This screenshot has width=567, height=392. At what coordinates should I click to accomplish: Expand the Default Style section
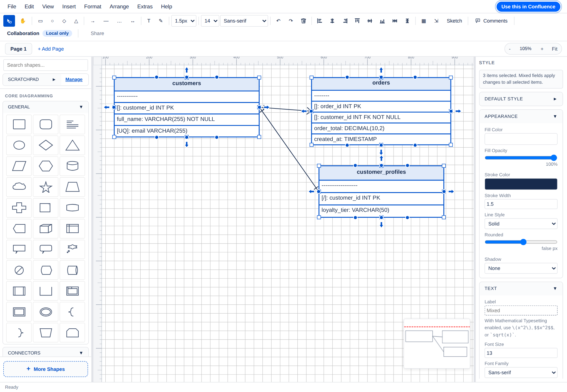click(521, 99)
